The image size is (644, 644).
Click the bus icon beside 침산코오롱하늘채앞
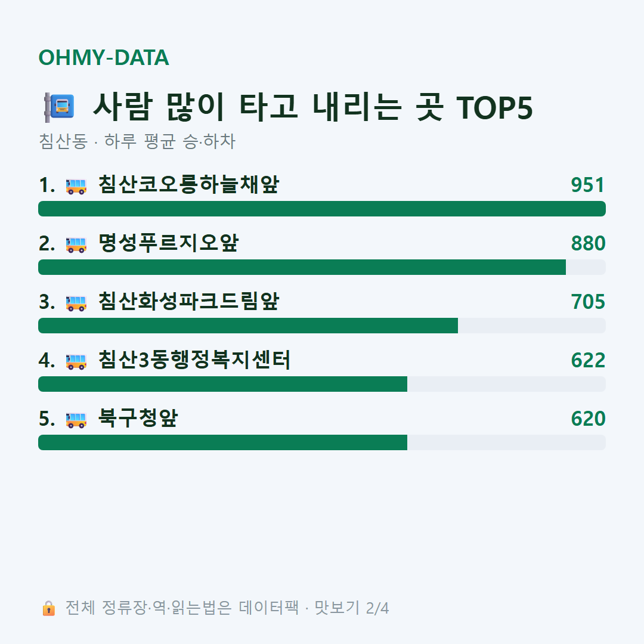76,186
